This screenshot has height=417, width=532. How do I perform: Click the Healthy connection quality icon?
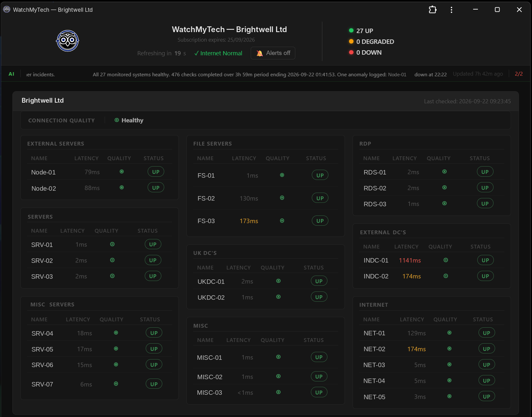click(x=117, y=120)
